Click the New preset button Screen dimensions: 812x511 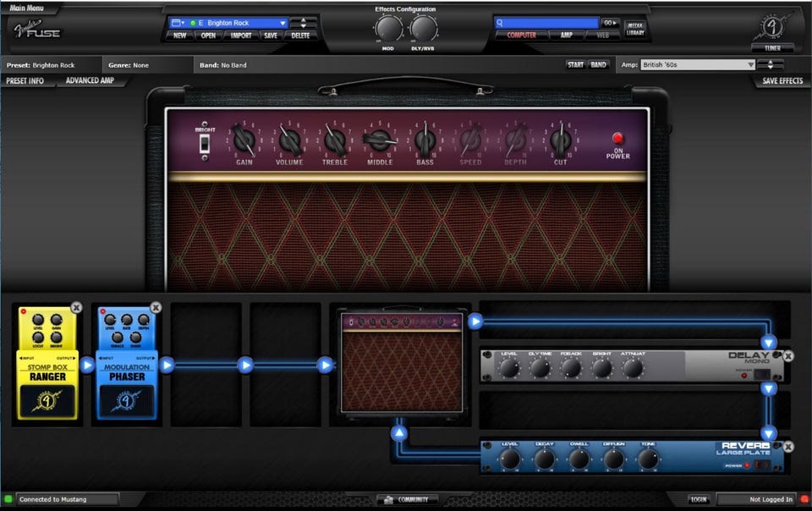tap(179, 36)
